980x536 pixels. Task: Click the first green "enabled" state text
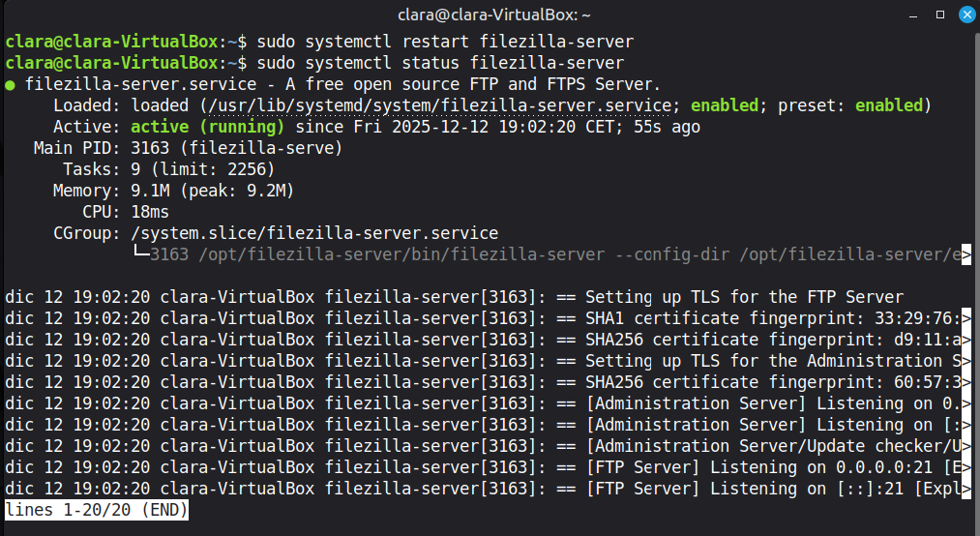pos(725,105)
